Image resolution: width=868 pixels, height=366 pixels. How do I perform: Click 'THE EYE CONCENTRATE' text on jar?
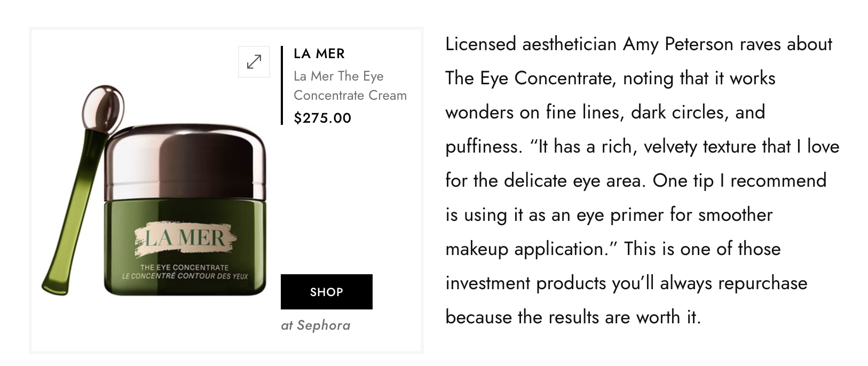coord(184,267)
